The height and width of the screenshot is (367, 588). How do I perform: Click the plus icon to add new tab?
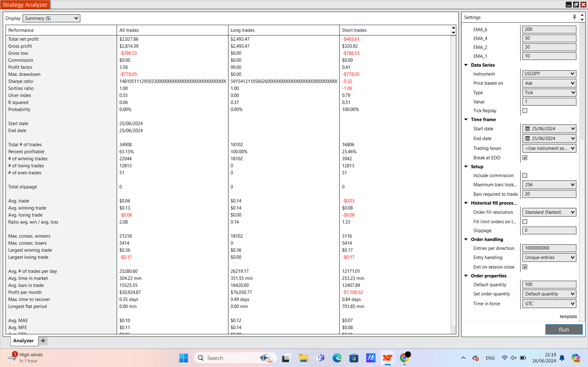pos(43,341)
